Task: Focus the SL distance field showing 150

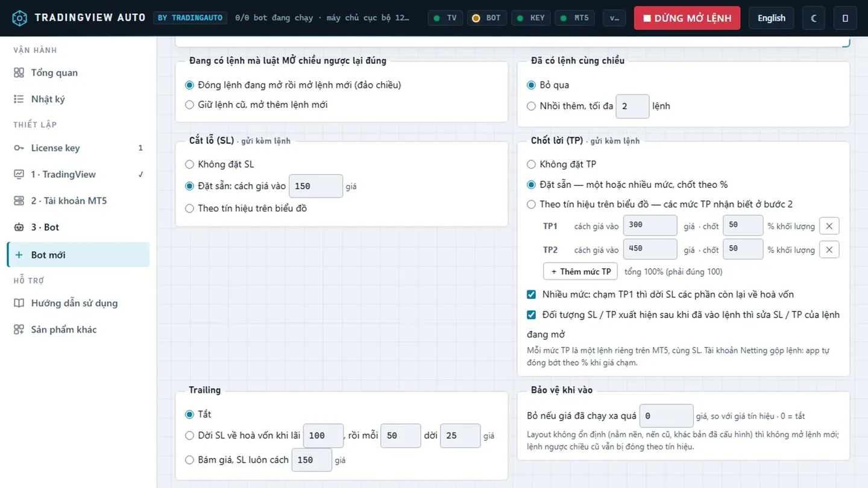Action: [316, 186]
